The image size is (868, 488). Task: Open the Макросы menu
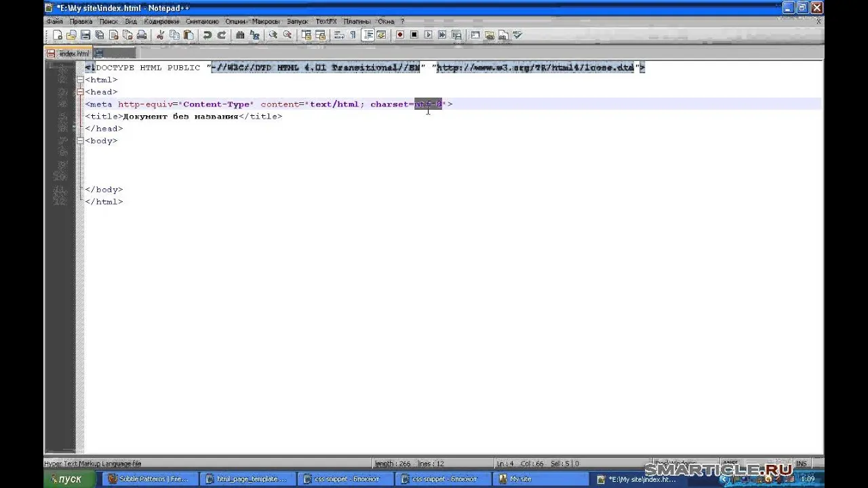pyautogui.click(x=266, y=22)
